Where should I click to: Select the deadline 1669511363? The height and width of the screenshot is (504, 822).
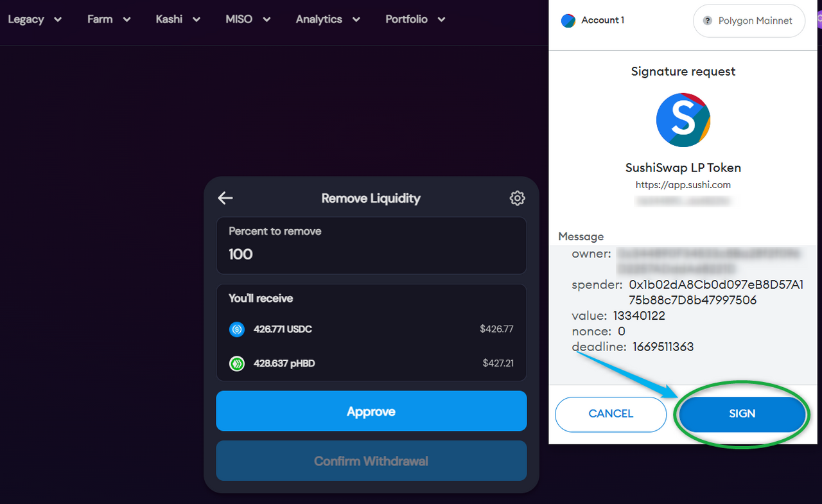coord(663,347)
